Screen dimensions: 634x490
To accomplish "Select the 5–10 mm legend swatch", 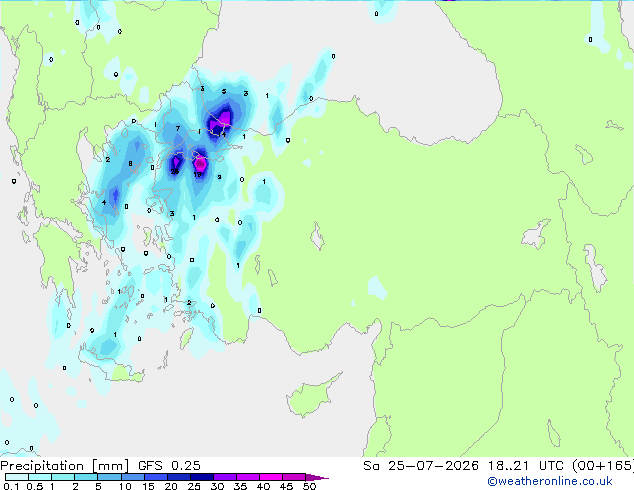I will (109, 477).
